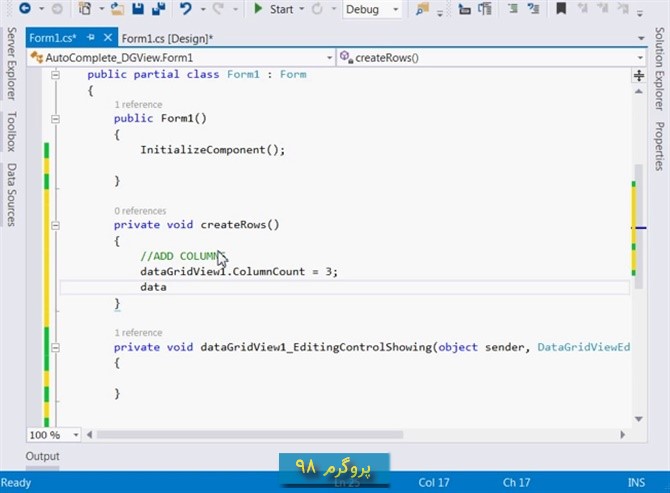Click the INS indicator in status bar
The width and height of the screenshot is (670, 493).
click(636, 483)
